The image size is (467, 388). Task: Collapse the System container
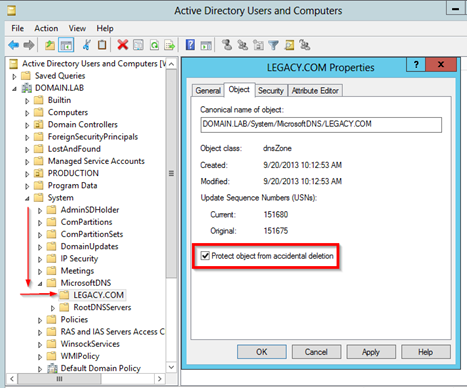(27, 199)
